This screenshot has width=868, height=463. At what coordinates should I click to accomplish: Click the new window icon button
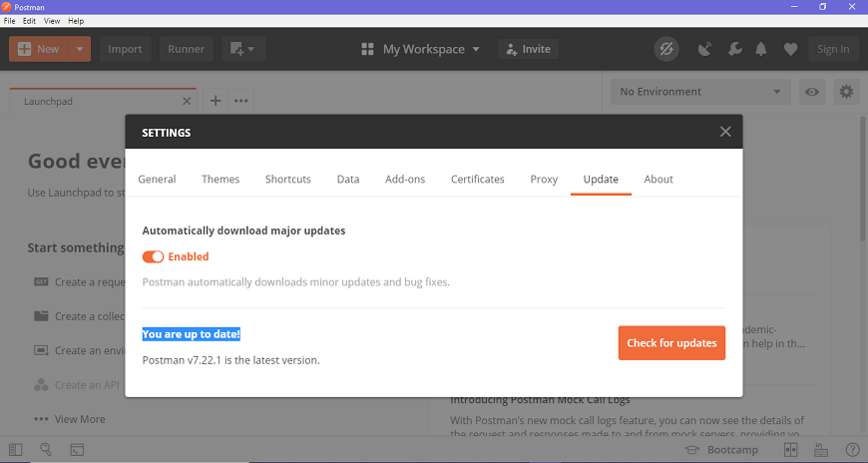[236, 49]
